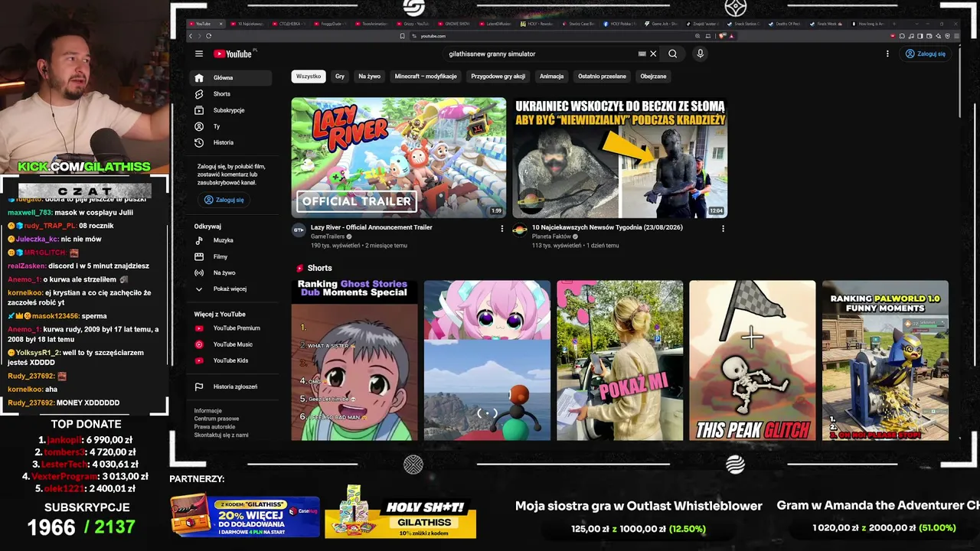Open YouTube Premium icon in sidebar

pyautogui.click(x=199, y=328)
